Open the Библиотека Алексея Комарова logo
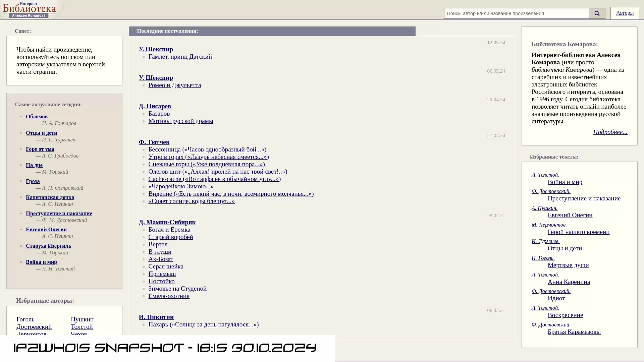The image size is (644, 362). (x=30, y=10)
